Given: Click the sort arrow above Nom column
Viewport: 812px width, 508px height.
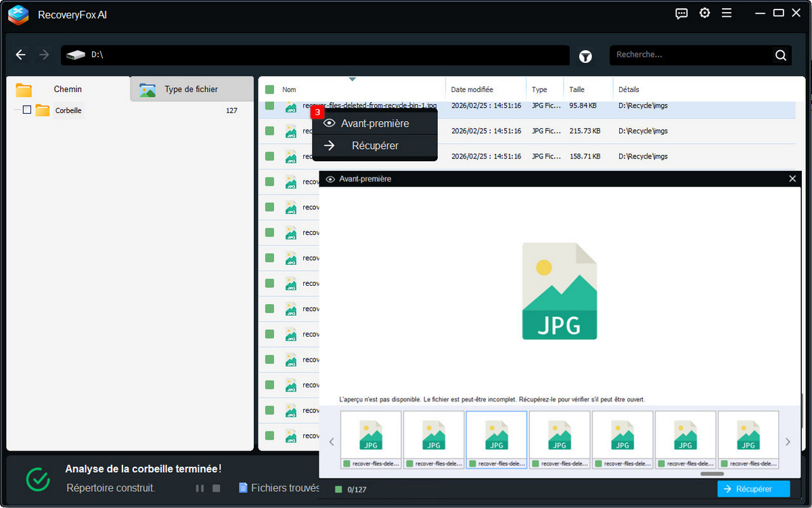Looking at the screenshot, I should (x=352, y=79).
